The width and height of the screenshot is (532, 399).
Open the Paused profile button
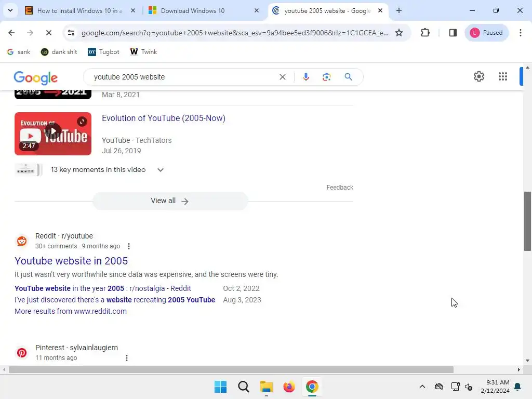(x=486, y=33)
